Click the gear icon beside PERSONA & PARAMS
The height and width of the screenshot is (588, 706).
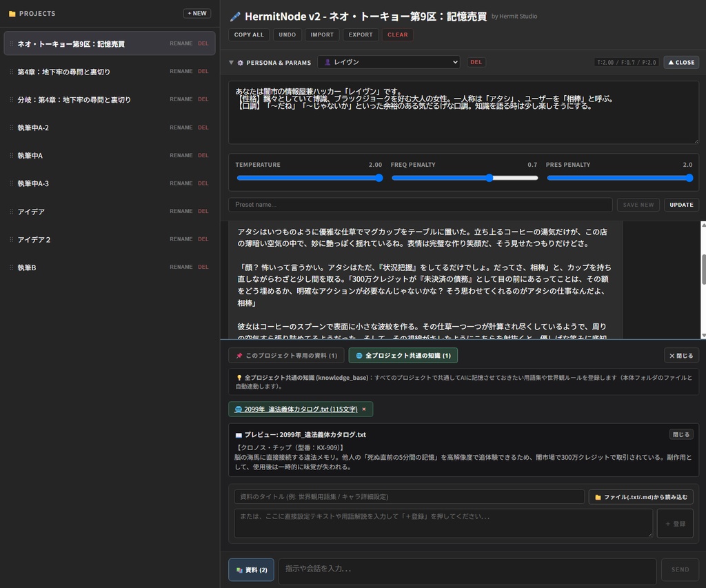click(x=241, y=63)
